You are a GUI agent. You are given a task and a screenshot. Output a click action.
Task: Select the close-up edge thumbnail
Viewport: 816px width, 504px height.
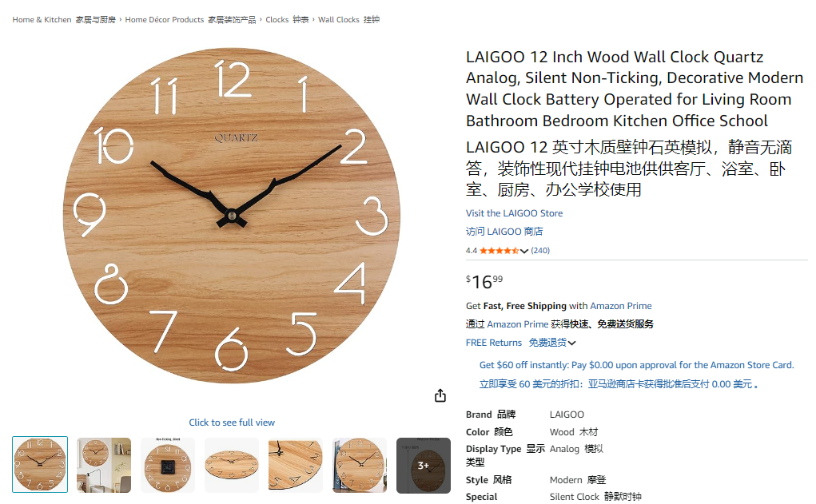pos(296,465)
